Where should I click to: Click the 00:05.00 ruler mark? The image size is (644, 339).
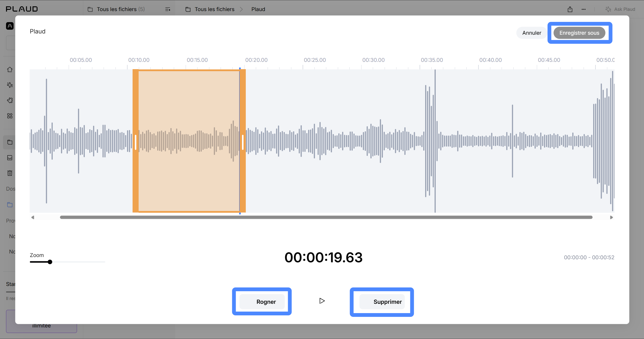81,60
